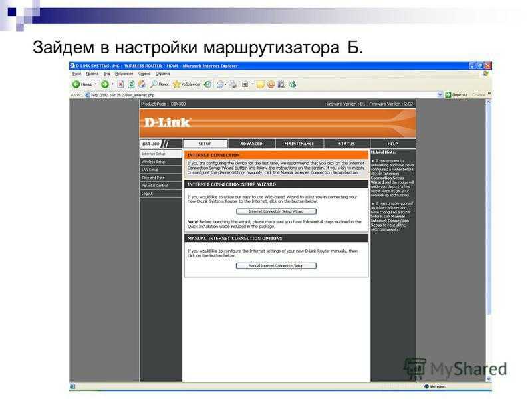The image size is (532, 399).
Task: Open the Файл menu
Action: click(76, 74)
